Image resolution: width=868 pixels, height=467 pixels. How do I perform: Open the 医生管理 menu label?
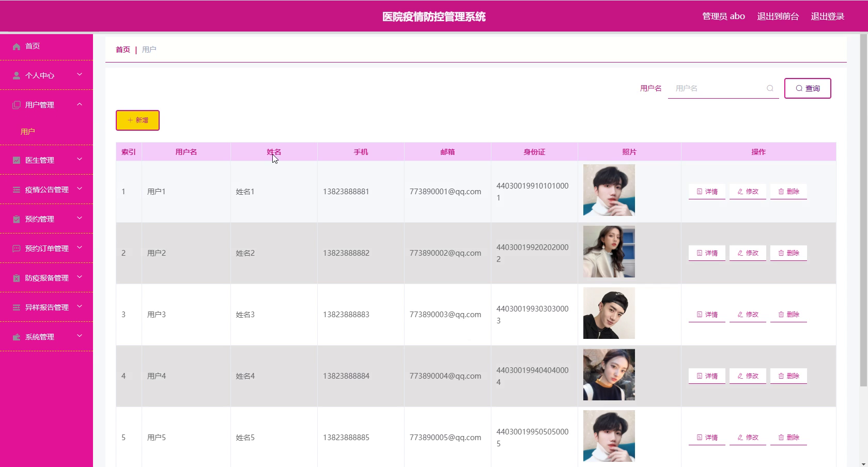click(40, 160)
